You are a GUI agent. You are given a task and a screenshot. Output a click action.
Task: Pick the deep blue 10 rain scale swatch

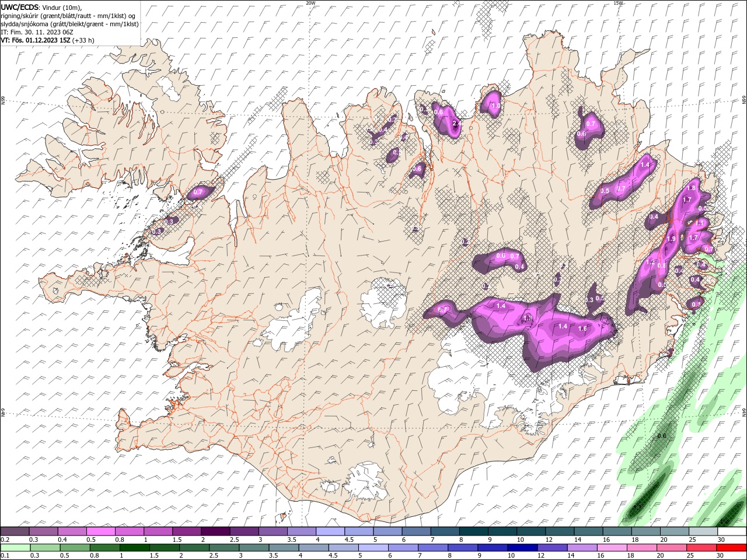pos(522,548)
